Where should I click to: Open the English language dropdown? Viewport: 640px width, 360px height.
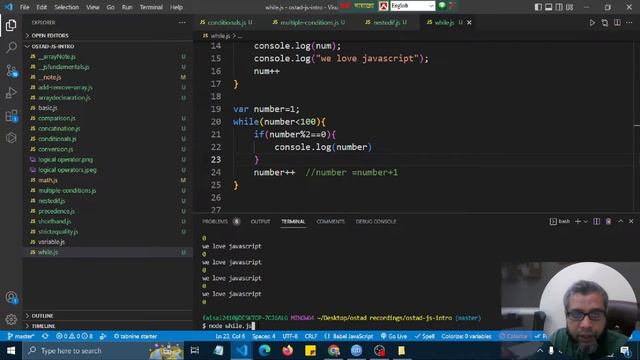pos(413,6)
